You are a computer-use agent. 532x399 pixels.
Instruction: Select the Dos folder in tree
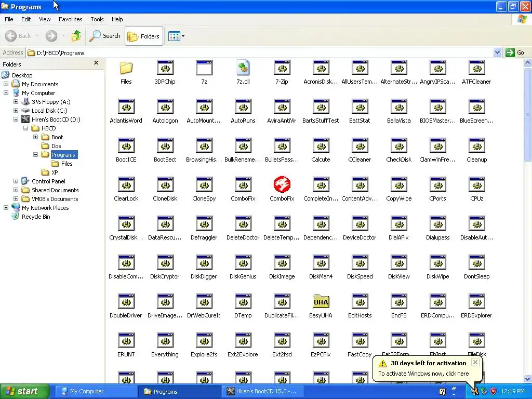pos(56,146)
